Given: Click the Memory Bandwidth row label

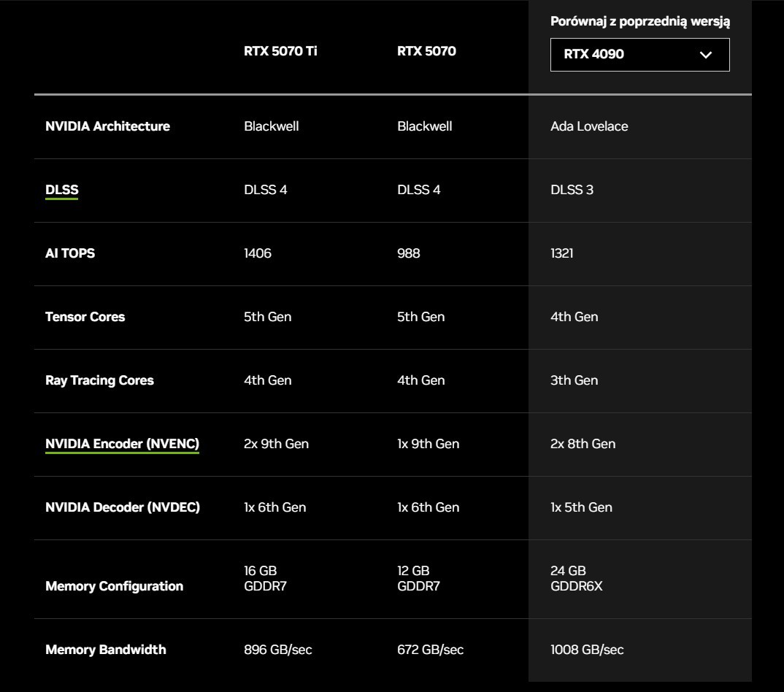Looking at the screenshot, I should point(105,650).
